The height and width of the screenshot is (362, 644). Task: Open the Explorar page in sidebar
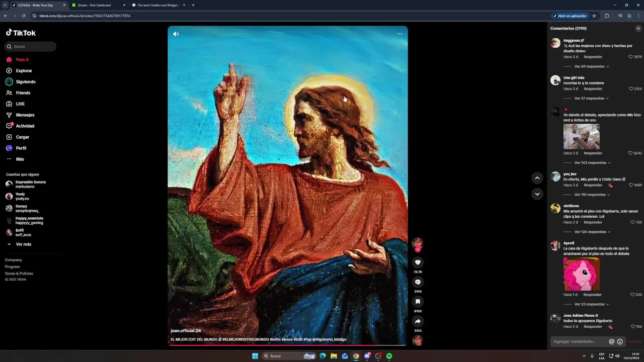pyautogui.click(x=19, y=71)
